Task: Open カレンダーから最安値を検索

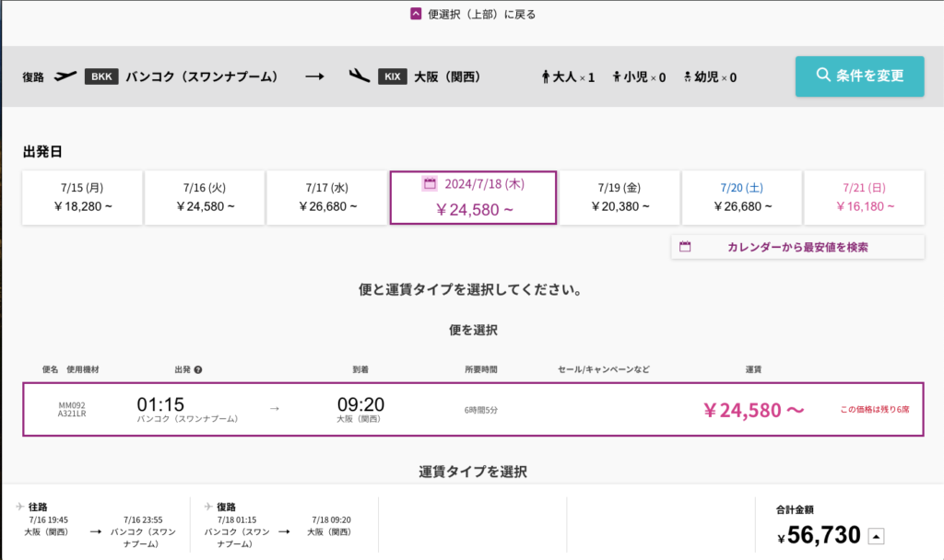Action: (797, 246)
